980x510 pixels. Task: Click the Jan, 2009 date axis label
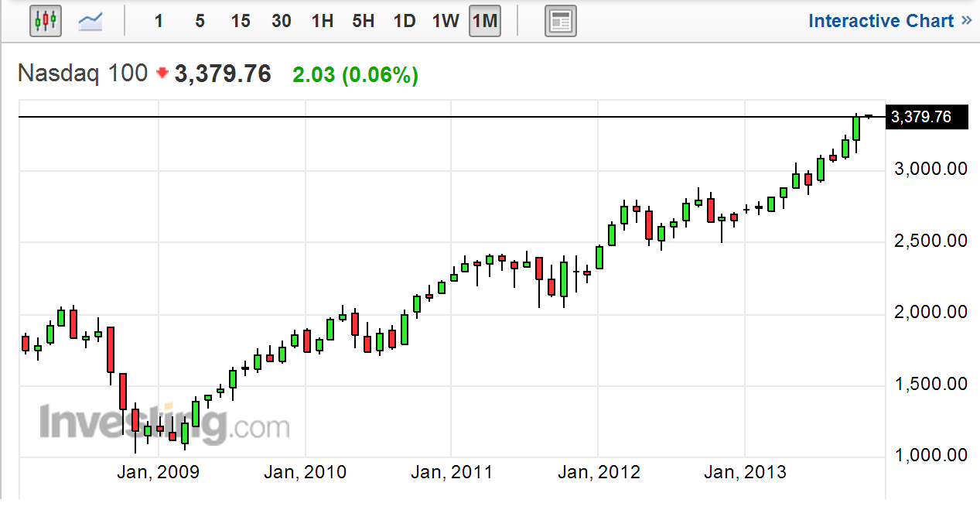tap(158, 473)
